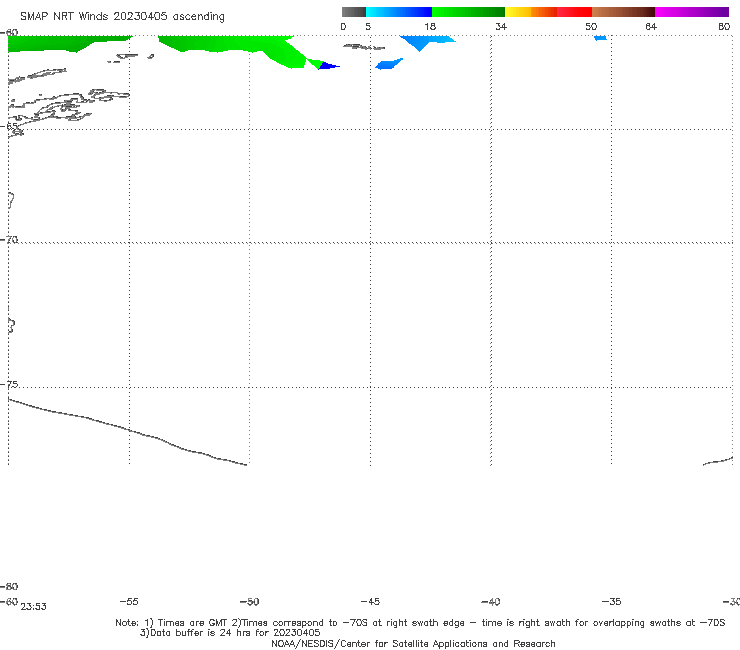Click the latitude label '-80'
Viewport: 740px width, 650px height.
[9, 586]
